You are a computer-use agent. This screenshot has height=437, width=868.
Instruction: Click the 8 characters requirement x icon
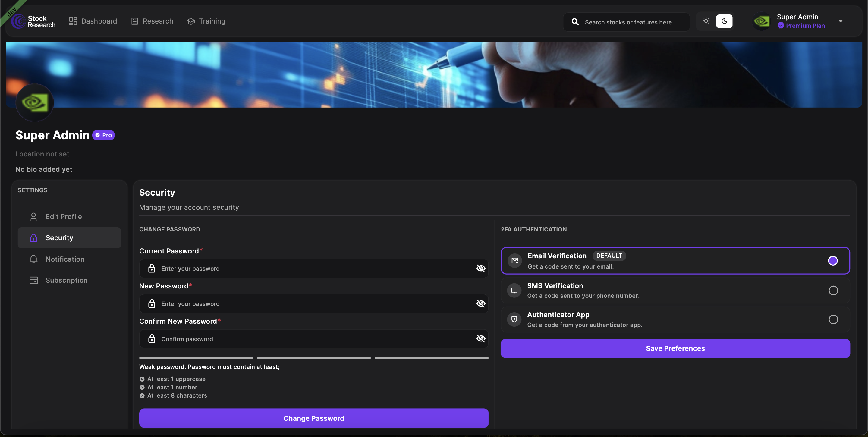click(x=142, y=395)
